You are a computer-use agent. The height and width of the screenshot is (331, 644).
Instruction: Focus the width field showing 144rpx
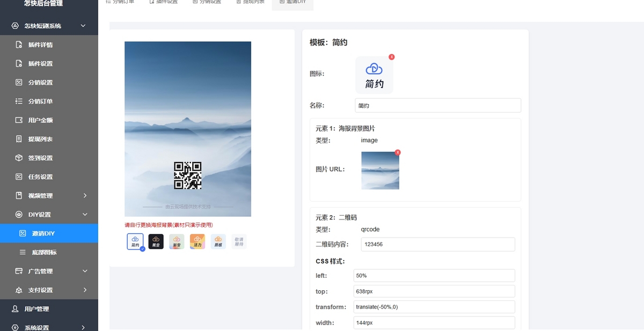click(434, 323)
